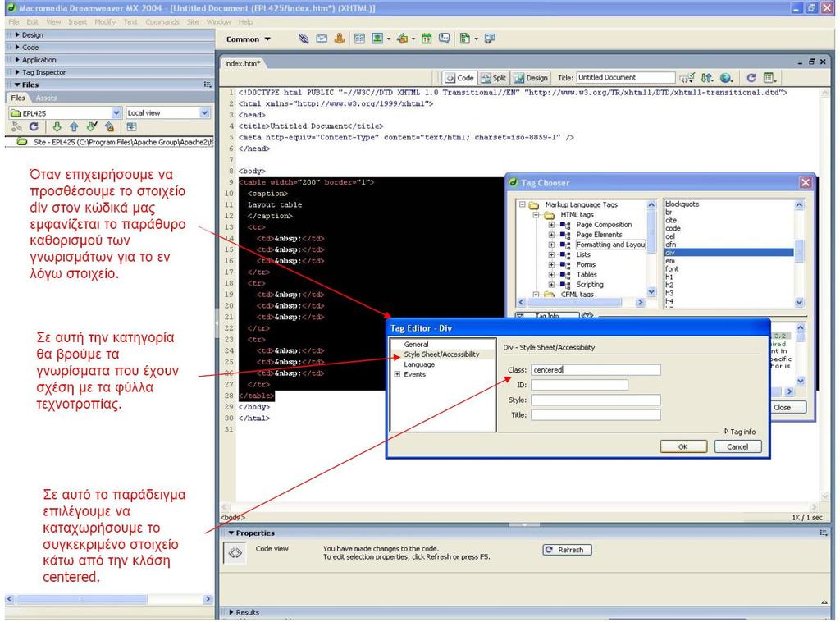Image resolution: width=840 pixels, height=622 pixels.
Task: Insert a Date using the calendar icon
Action: [x=427, y=39]
